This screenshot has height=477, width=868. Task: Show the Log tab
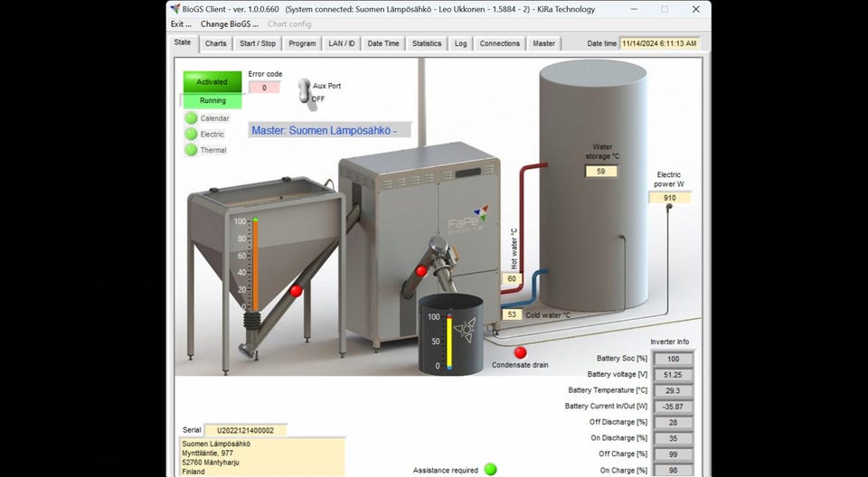point(460,43)
